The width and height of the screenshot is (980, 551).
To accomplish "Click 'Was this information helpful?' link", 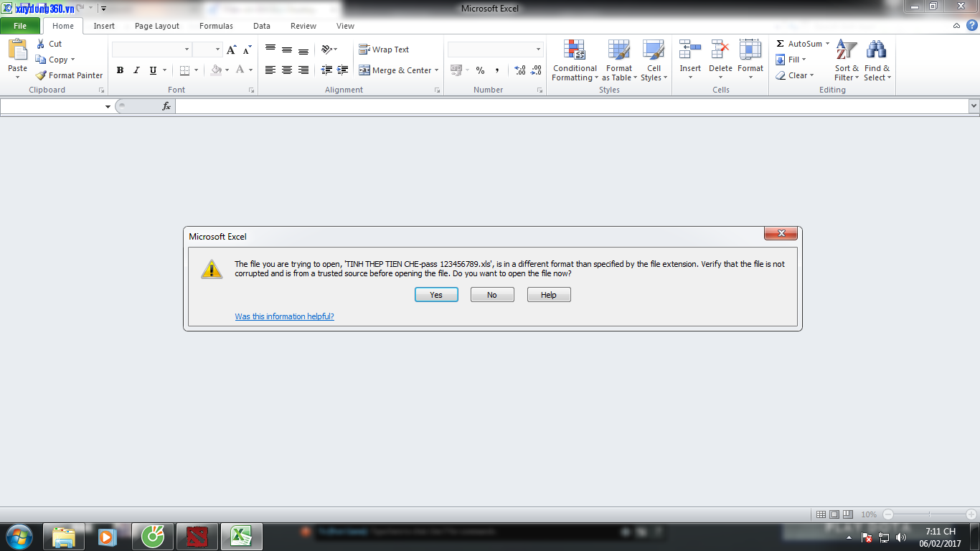I will (285, 316).
